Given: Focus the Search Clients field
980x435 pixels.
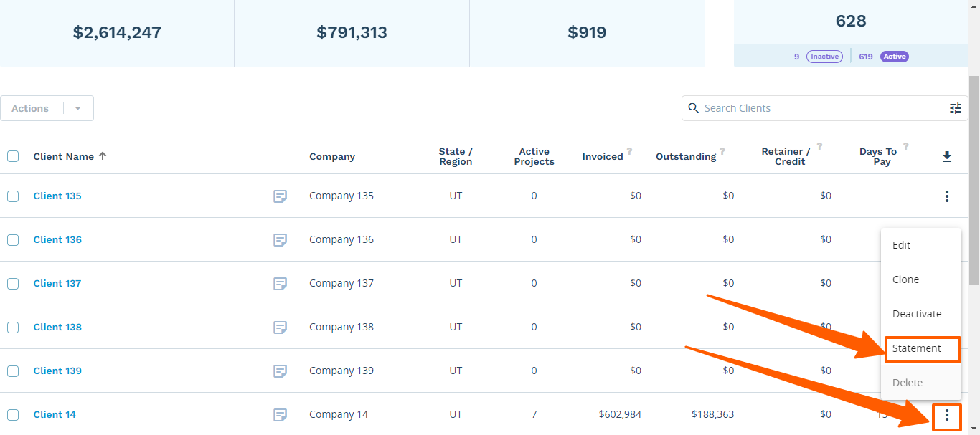Looking at the screenshot, I should 824,108.
